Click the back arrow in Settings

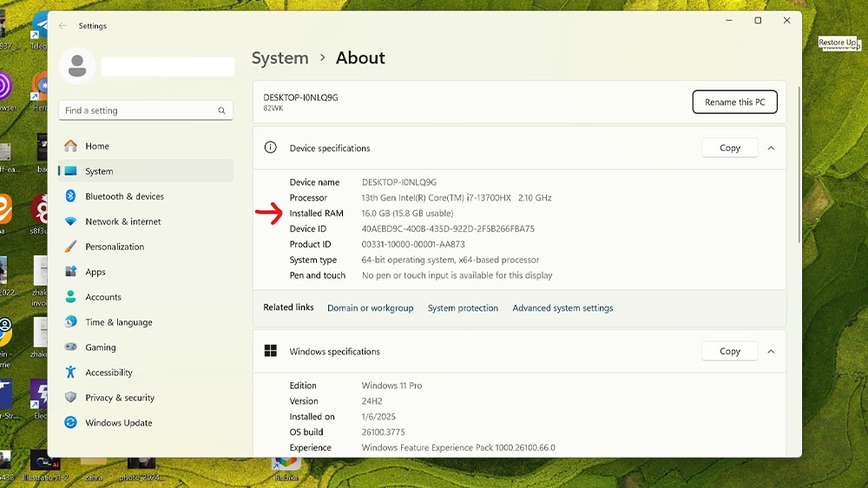pos(62,25)
